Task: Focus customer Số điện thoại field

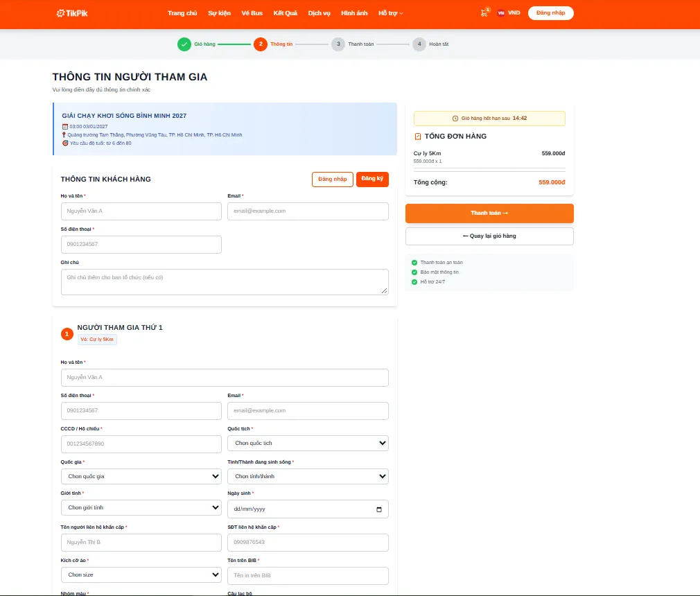Action: point(141,245)
